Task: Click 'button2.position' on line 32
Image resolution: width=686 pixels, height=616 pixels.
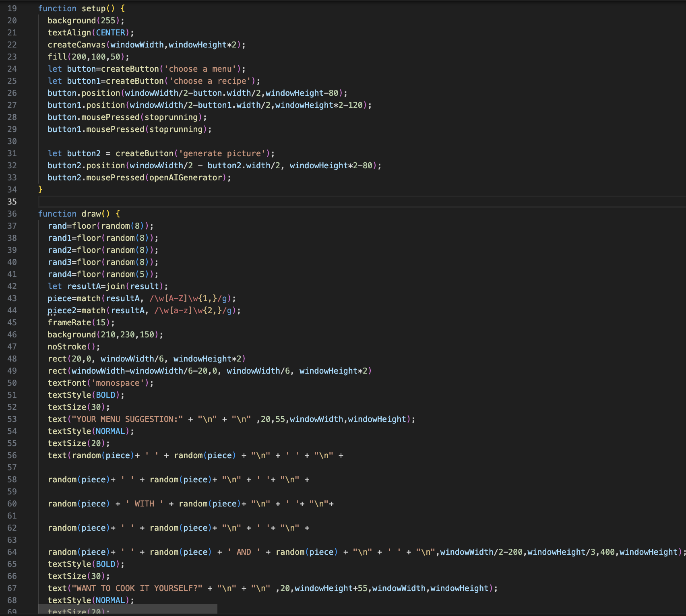Action: 86,165
